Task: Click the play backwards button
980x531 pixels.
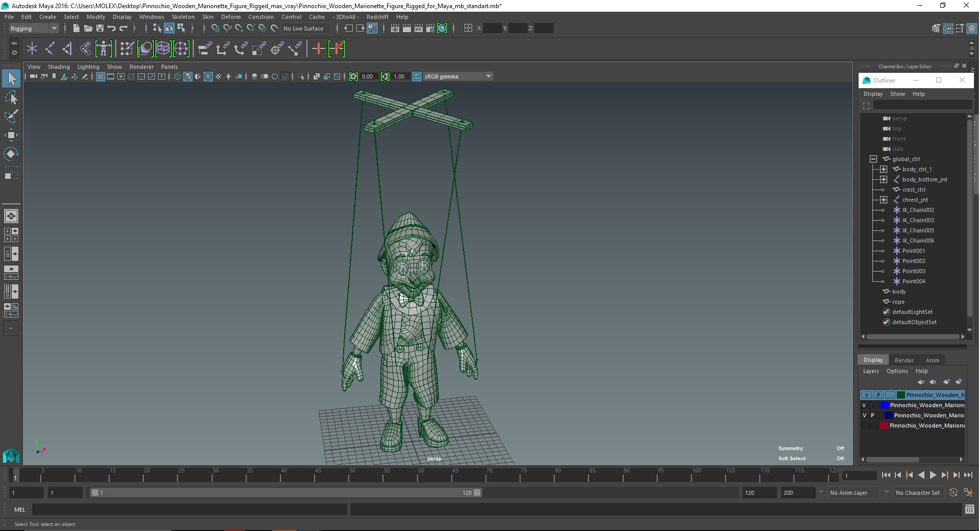Action: [921, 475]
